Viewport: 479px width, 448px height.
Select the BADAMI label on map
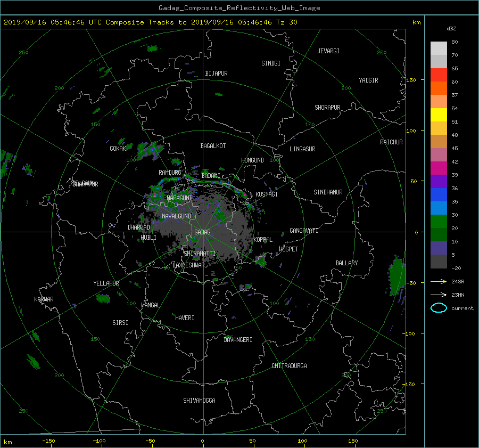click(211, 176)
